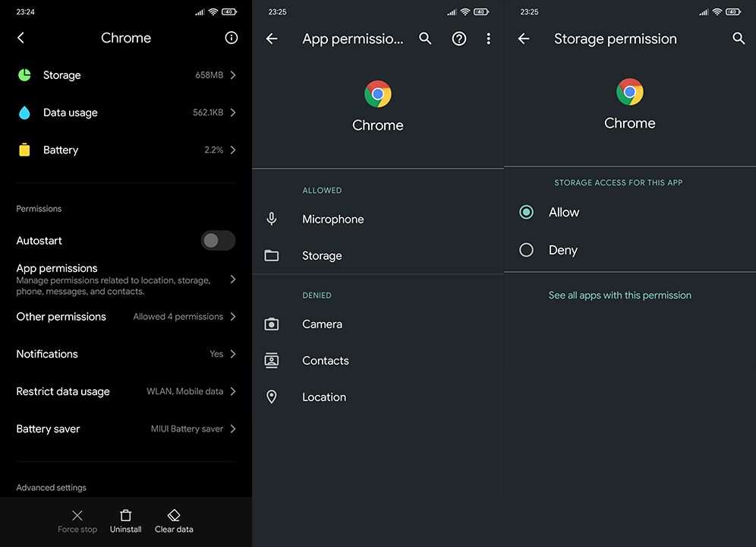The width and height of the screenshot is (756, 547).
Task: Open search on Storage permission screen
Action: [739, 39]
